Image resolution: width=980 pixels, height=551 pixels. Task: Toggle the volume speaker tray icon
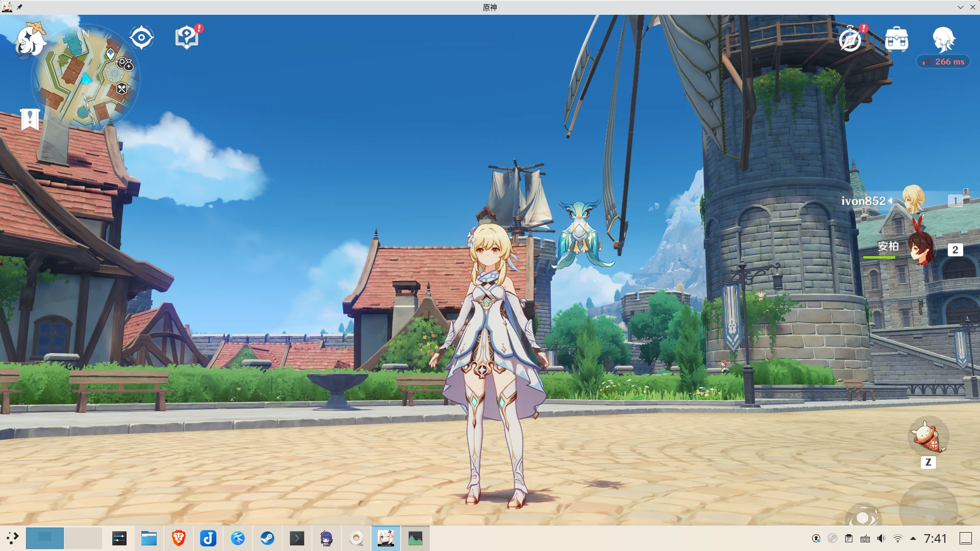881,538
